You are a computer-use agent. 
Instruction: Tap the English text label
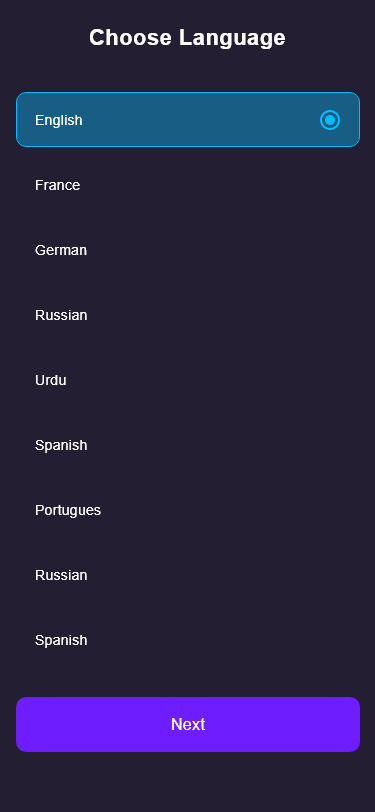pyautogui.click(x=59, y=120)
